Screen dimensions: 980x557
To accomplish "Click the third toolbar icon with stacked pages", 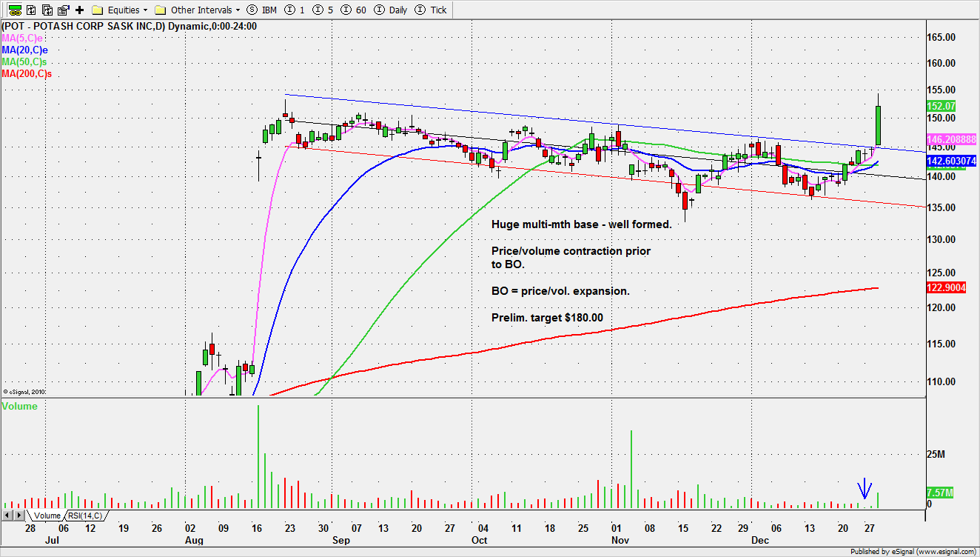I will [47, 10].
